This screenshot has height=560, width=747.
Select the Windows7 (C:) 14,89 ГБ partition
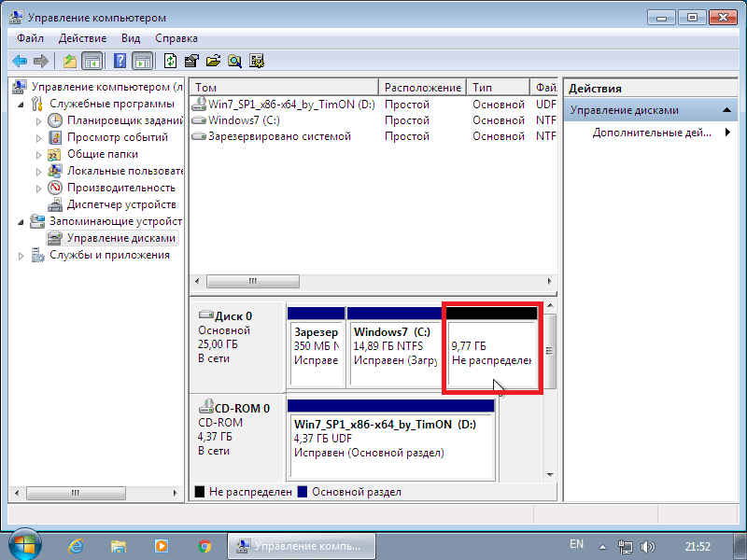click(x=394, y=346)
